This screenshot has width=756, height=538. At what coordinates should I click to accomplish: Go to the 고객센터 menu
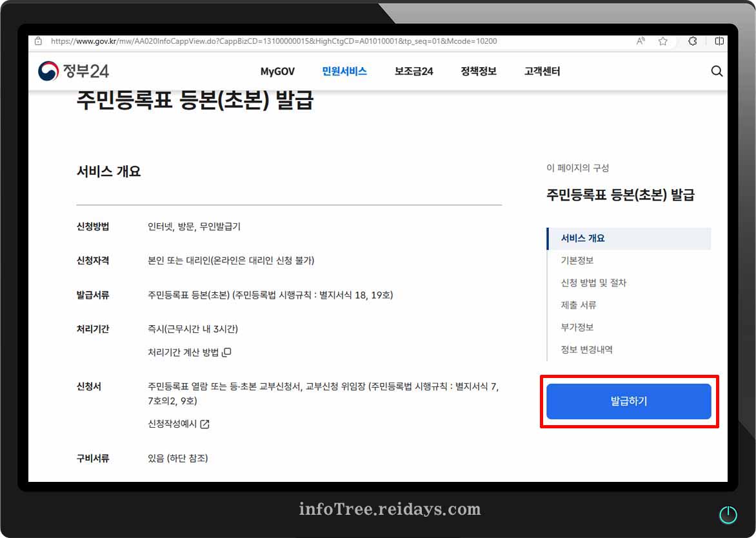click(x=541, y=72)
